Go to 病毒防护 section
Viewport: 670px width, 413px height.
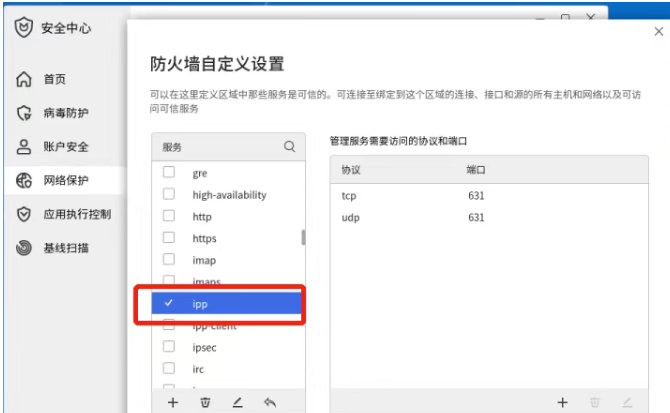[x=66, y=113]
